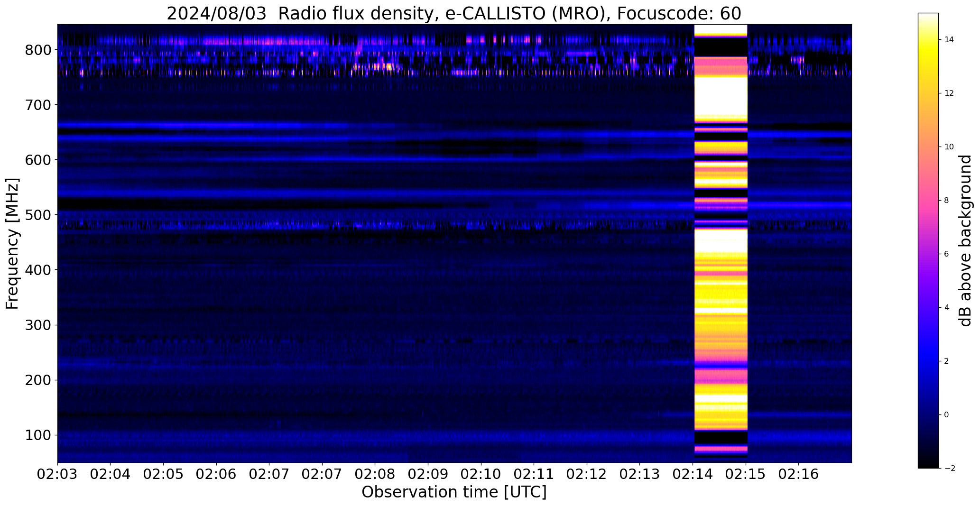
Task: Click the 02:10 time tick label
Action: [481, 474]
